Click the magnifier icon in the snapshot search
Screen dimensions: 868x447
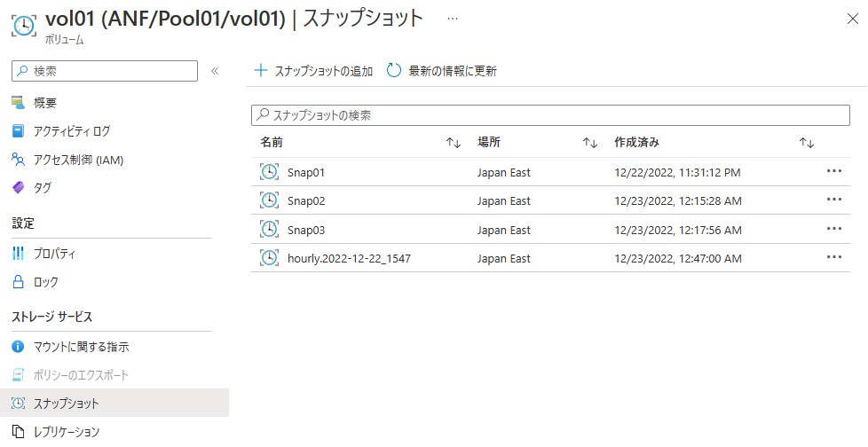[263, 114]
